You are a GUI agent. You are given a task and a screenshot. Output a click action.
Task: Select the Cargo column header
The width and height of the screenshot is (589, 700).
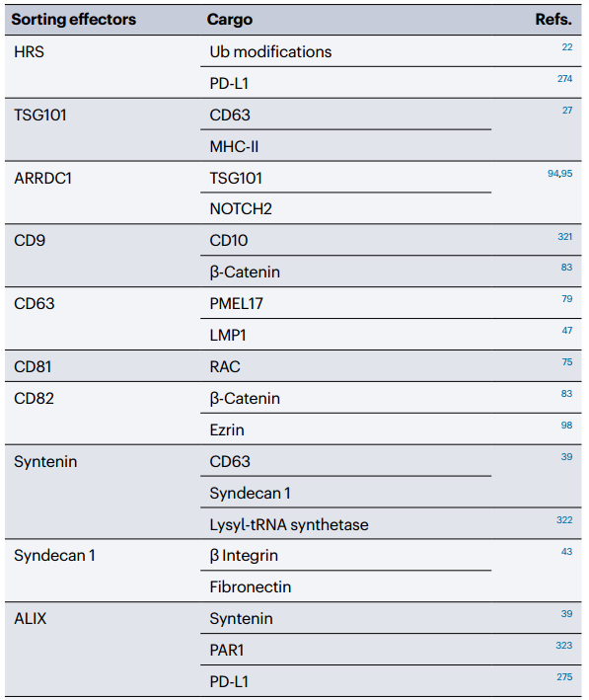(229, 20)
